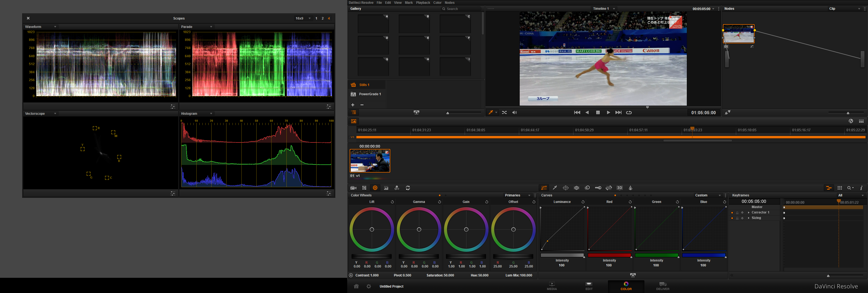Open the Camera Raw palette
Screen dimensions: 868x293
click(x=353, y=188)
